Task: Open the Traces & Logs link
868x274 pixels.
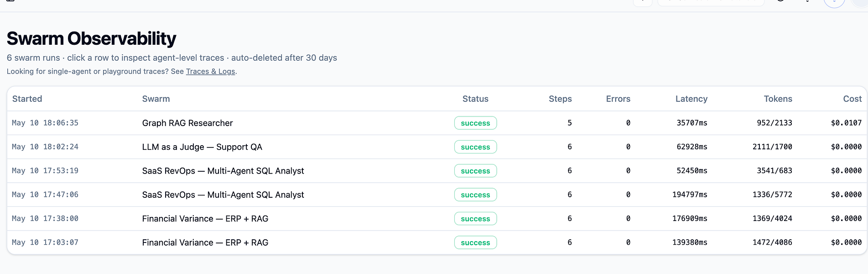Action: click(210, 71)
